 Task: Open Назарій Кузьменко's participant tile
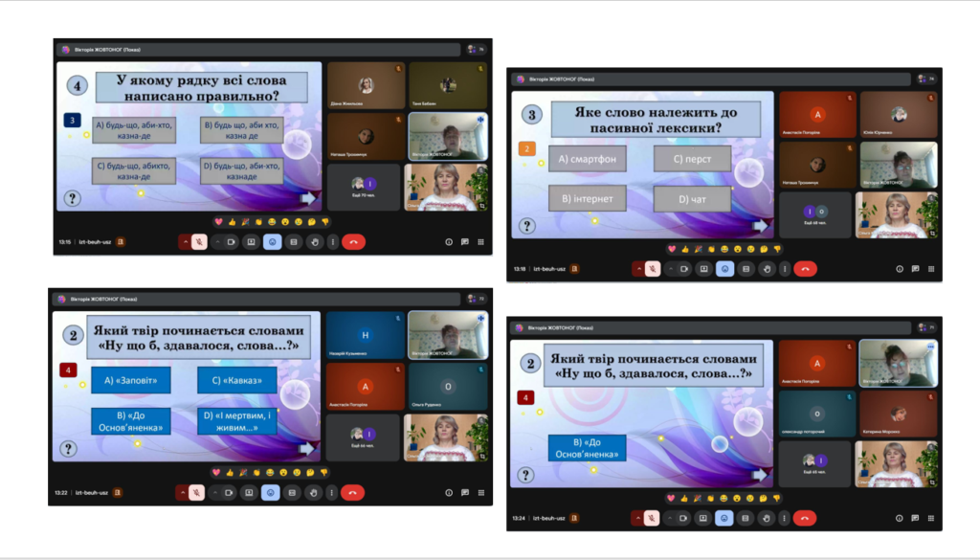coord(365,335)
